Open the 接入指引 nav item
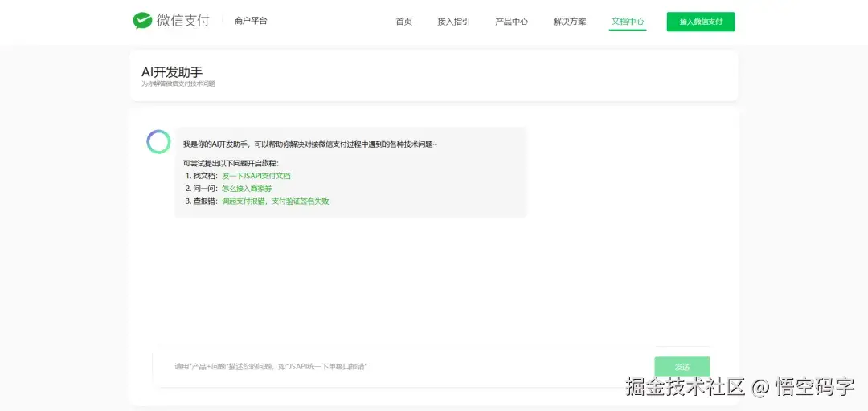 [x=454, y=22]
